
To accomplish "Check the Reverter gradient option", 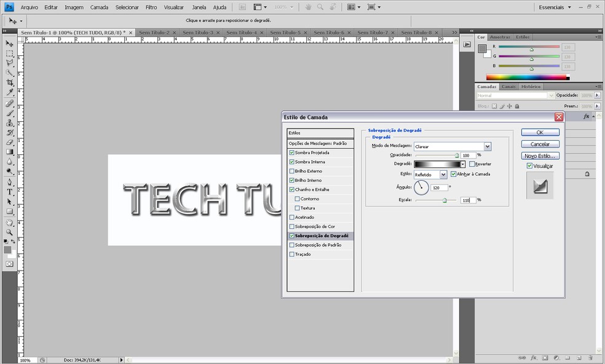I will [472, 164].
